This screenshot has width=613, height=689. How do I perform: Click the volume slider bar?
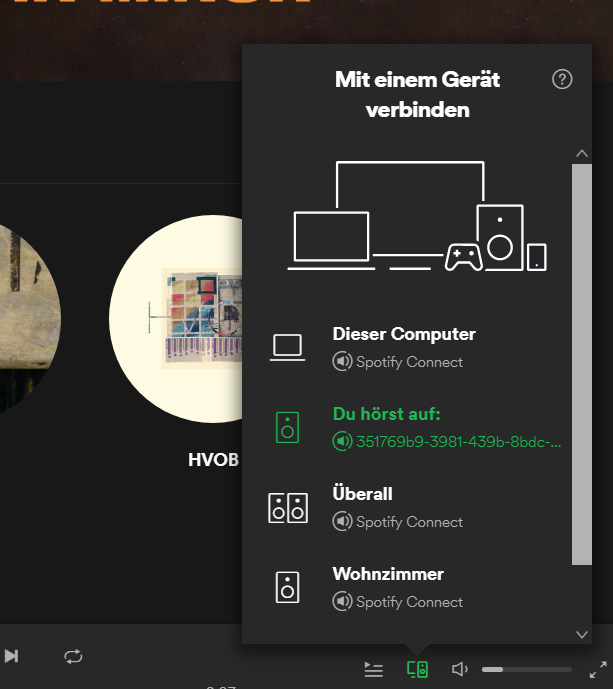(526, 669)
